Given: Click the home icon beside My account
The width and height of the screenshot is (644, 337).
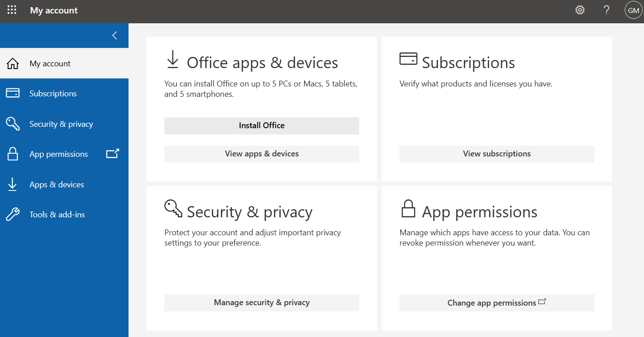Looking at the screenshot, I should (13, 64).
